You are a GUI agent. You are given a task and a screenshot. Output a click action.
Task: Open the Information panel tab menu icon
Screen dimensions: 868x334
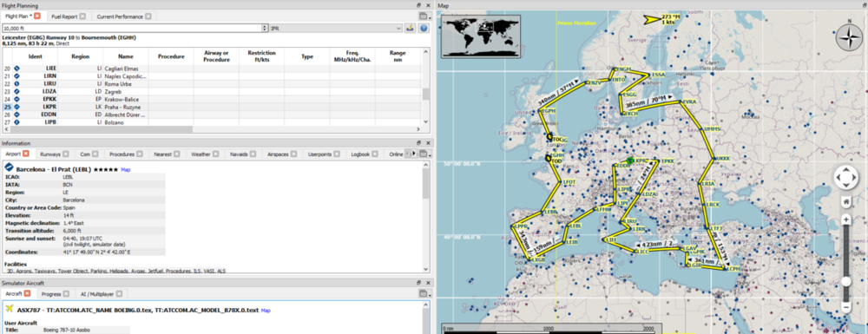pos(424,154)
